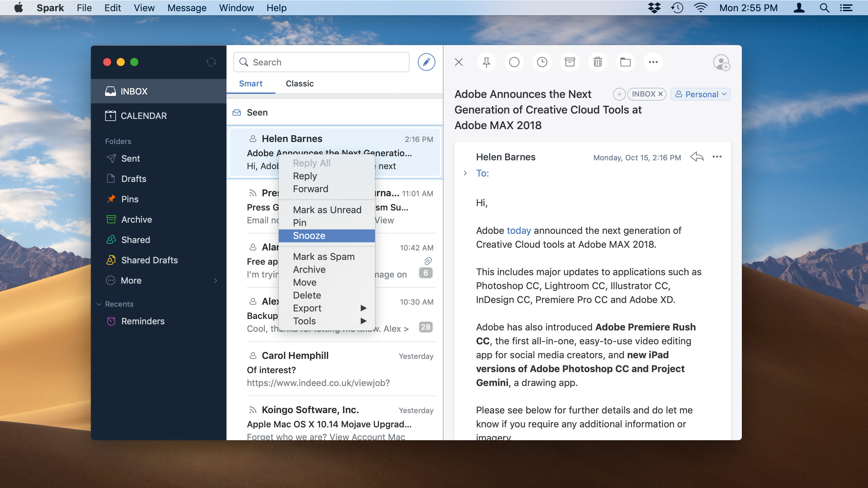Choose Archive in the context menu
Image resolution: width=868 pixels, height=488 pixels.
click(x=327, y=269)
